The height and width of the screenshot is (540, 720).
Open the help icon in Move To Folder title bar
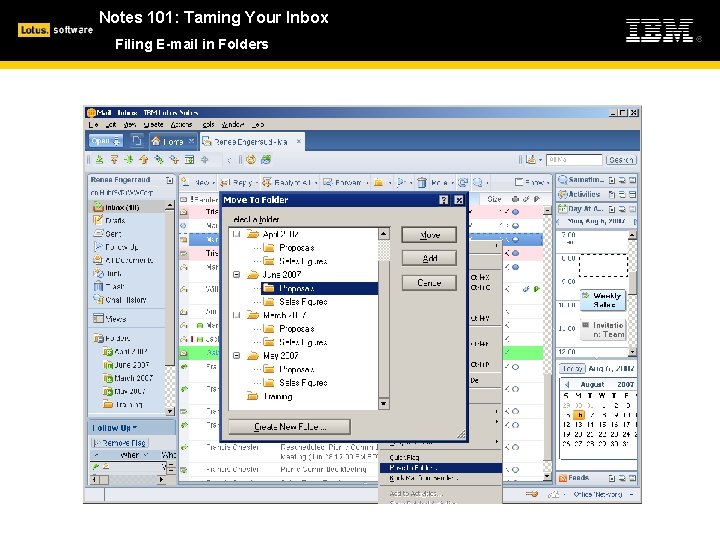(x=444, y=200)
